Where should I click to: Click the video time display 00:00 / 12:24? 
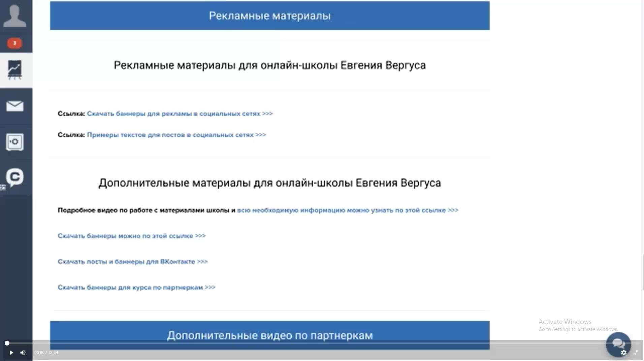pyautogui.click(x=46, y=353)
